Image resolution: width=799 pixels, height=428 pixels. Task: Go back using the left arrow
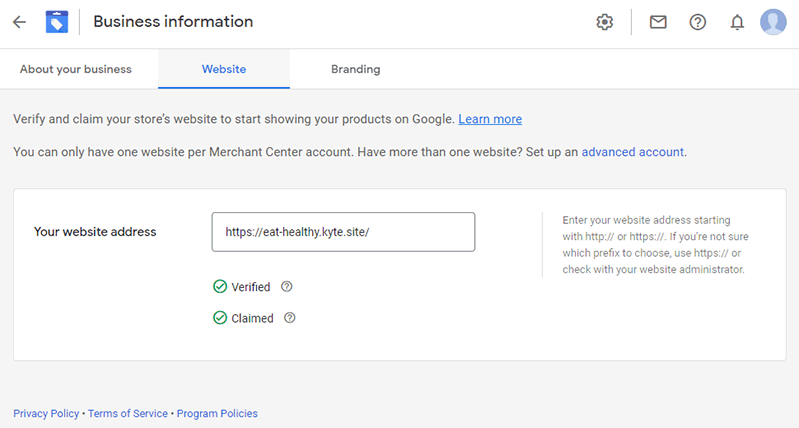pos(19,22)
